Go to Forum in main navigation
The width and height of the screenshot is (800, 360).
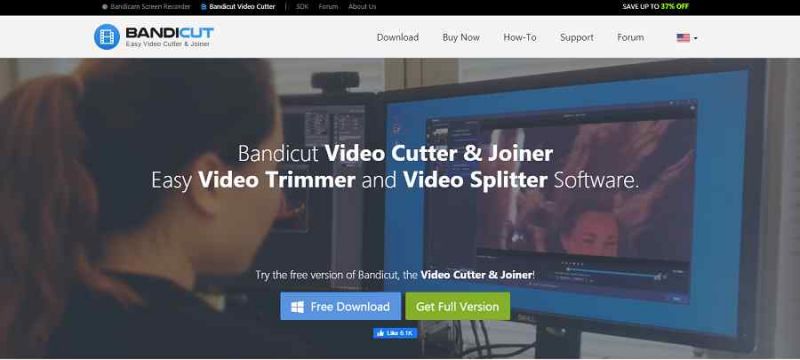coord(630,37)
